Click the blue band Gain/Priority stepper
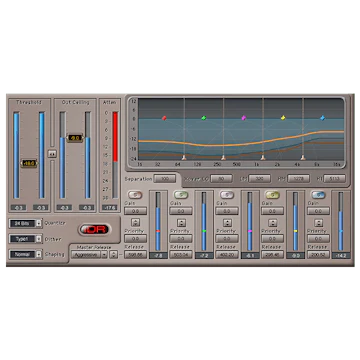 click(318, 223)
